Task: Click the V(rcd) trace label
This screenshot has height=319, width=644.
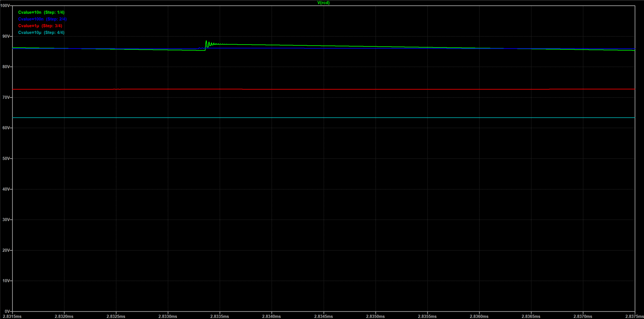Action: click(323, 3)
